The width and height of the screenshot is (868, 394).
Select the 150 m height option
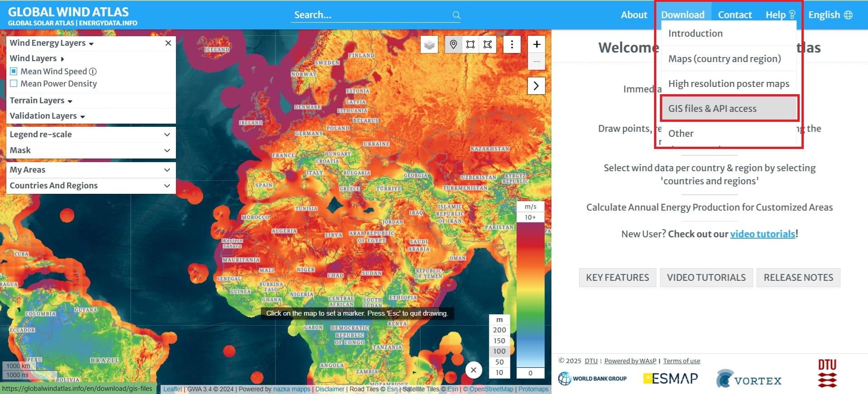pyautogui.click(x=499, y=341)
